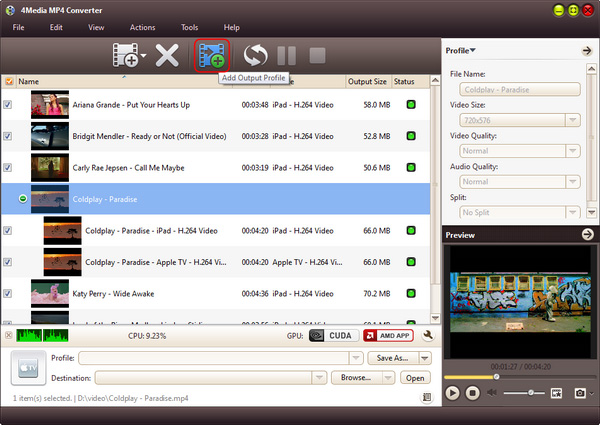Open the wrench settings icon
This screenshot has height=425, width=600.
[428, 335]
